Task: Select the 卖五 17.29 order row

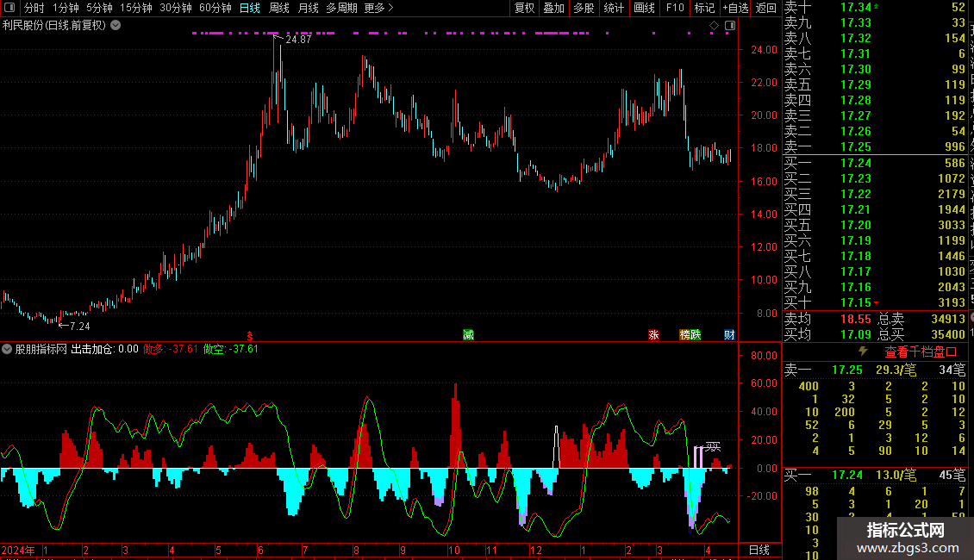Action: pyautogui.click(x=875, y=84)
